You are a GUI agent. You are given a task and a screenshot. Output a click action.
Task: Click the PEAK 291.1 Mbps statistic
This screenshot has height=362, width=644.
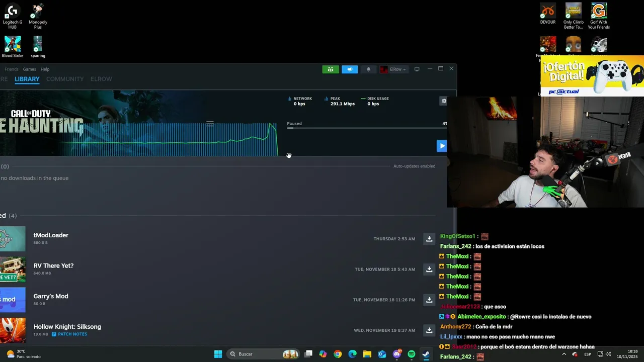tap(340, 101)
